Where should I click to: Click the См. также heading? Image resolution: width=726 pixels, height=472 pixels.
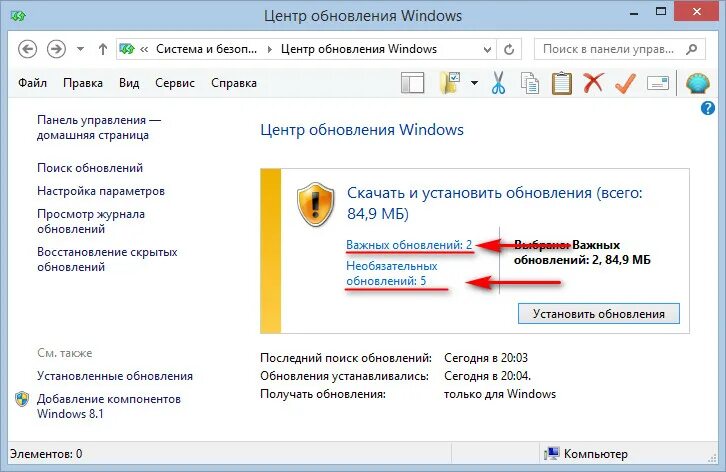(65, 353)
